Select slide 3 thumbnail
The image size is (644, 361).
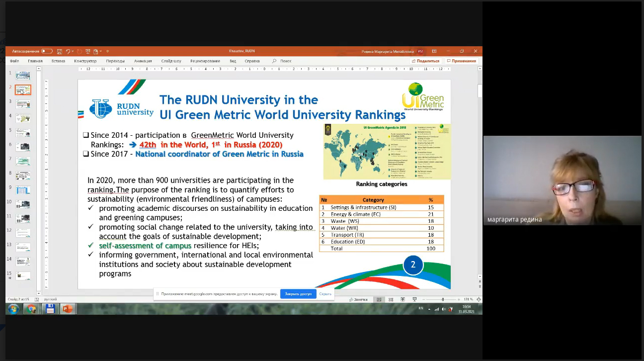[x=23, y=104]
